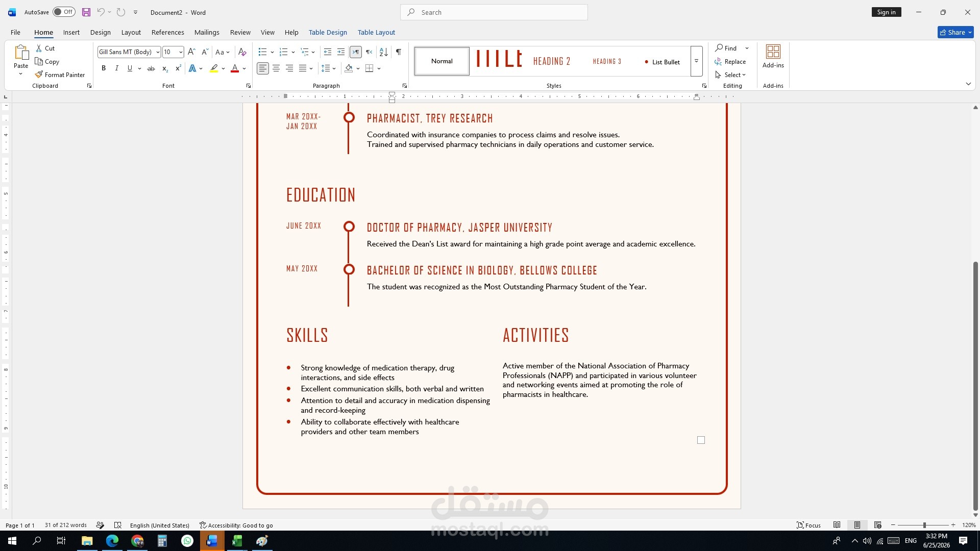This screenshot has height=551, width=980.
Task: Switch to the References tab
Action: (x=167, y=32)
